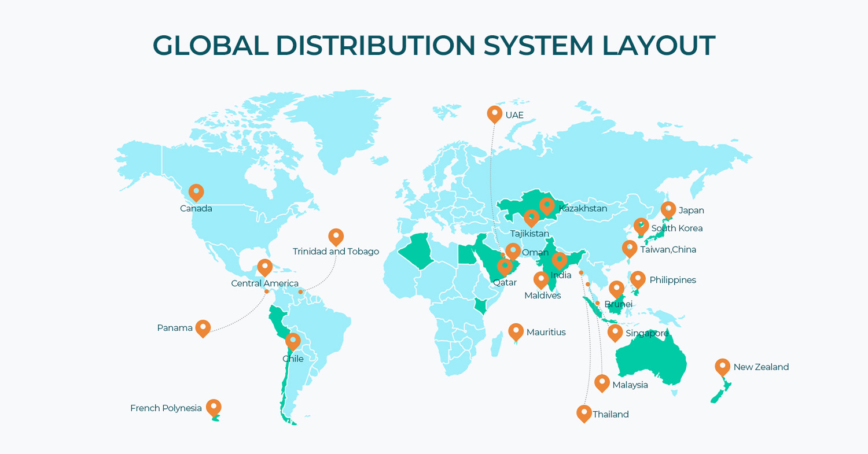This screenshot has height=454, width=868.
Task: Click the New Zealand pin marker
Action: click(722, 366)
